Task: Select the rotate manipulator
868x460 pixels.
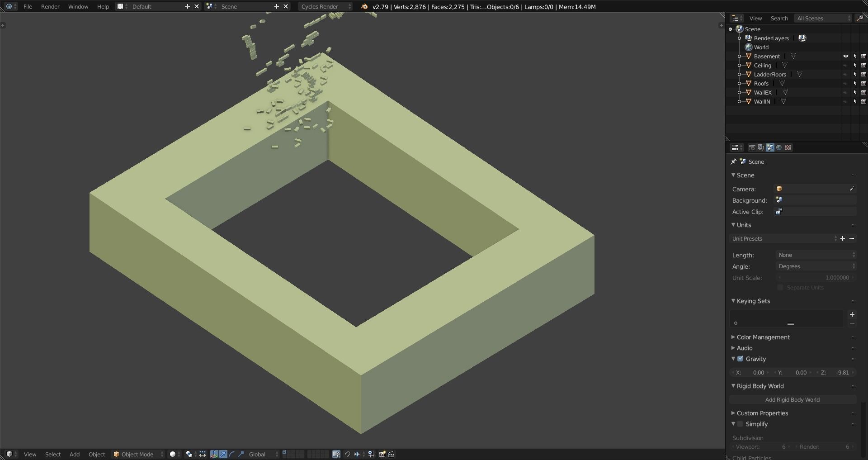Action: [232, 454]
